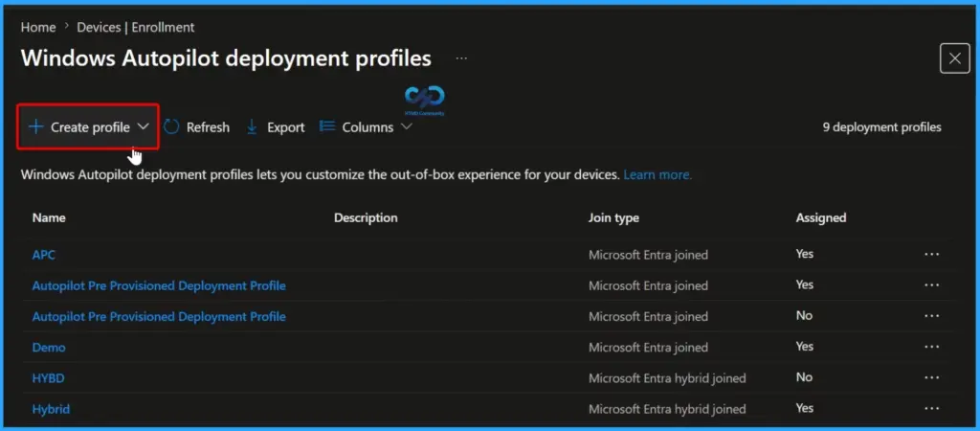Open the Learn more link

[657, 175]
